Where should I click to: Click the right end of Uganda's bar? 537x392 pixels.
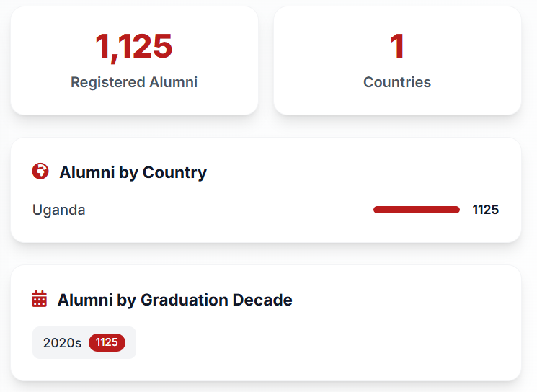click(456, 210)
